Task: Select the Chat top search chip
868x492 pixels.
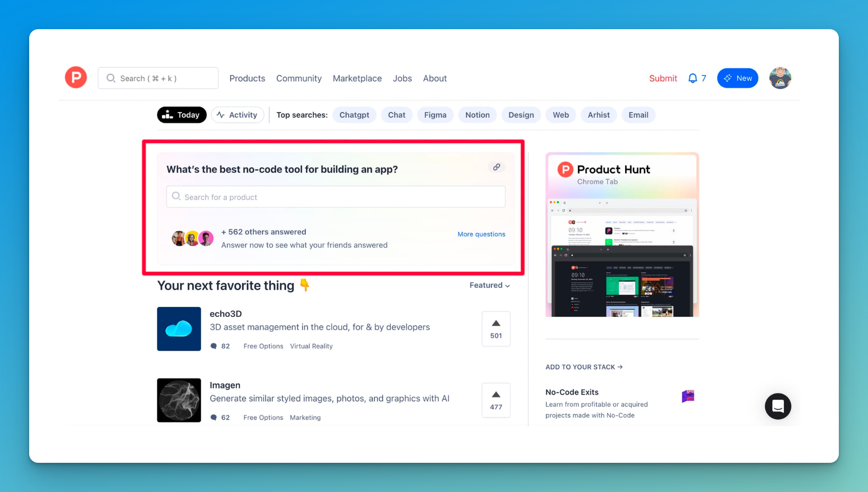Action: click(x=397, y=115)
